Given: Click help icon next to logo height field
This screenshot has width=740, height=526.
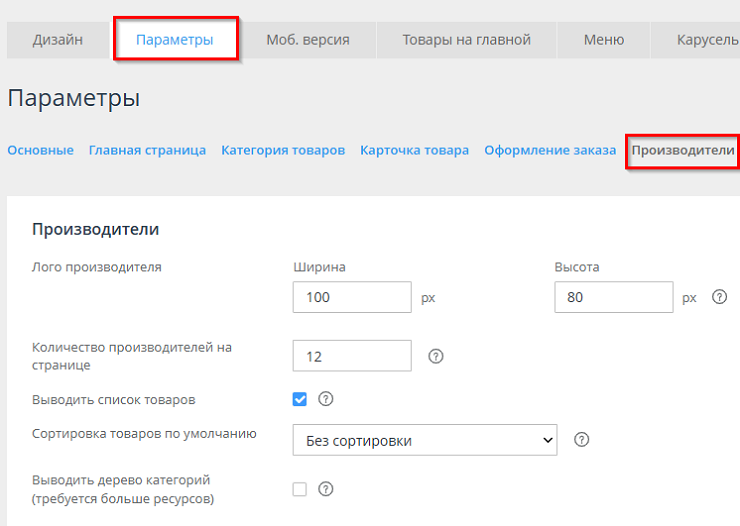Looking at the screenshot, I should [718, 297].
